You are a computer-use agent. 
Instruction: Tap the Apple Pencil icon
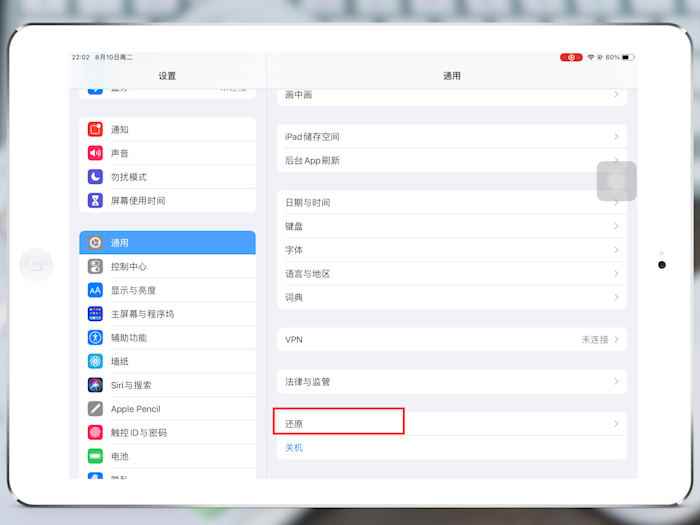[x=95, y=408]
